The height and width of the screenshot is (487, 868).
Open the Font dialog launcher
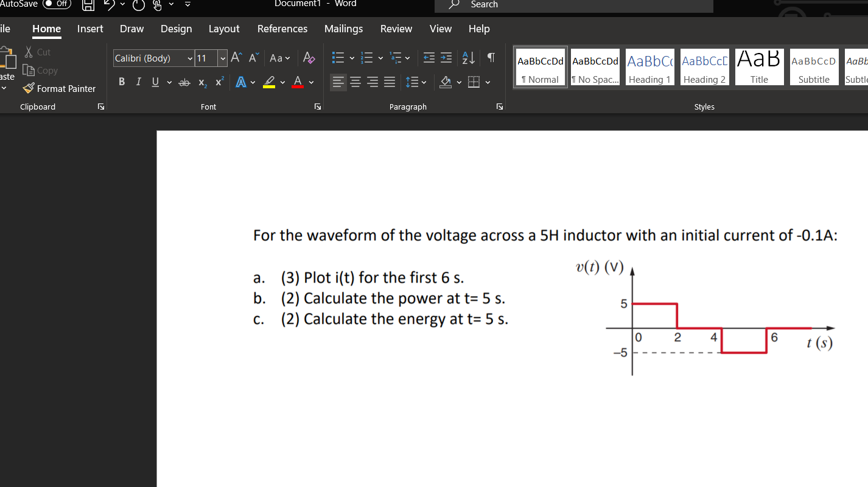point(317,107)
